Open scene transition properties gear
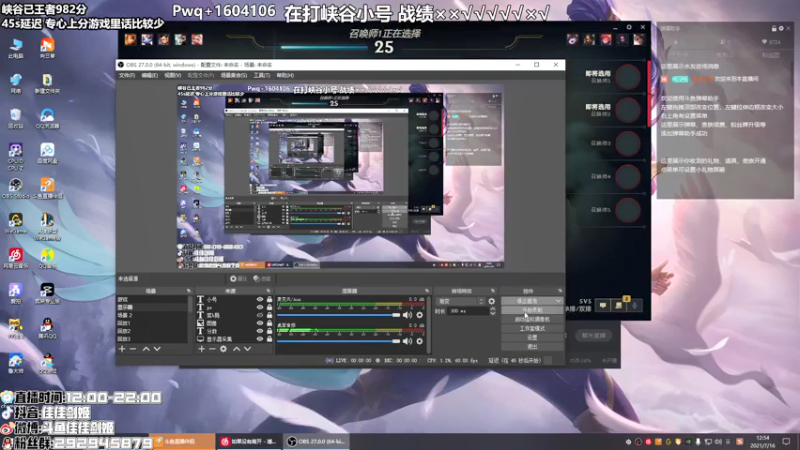The image size is (800, 450). click(x=491, y=302)
